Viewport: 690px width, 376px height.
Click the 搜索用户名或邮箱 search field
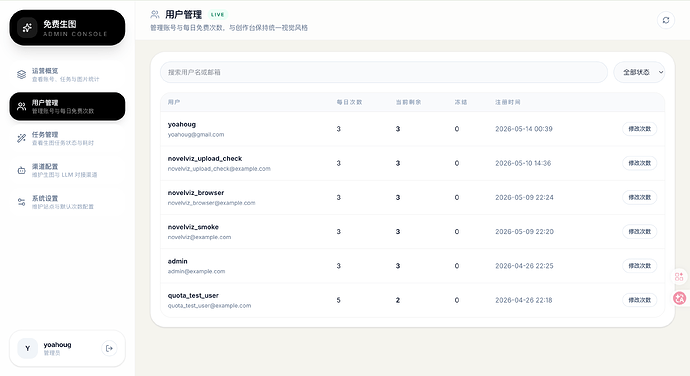tap(384, 72)
